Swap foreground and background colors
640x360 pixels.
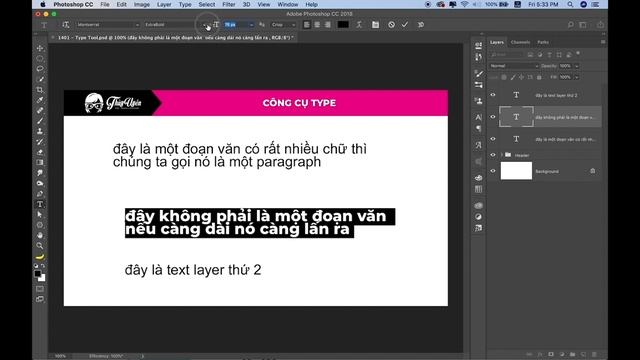[43, 266]
